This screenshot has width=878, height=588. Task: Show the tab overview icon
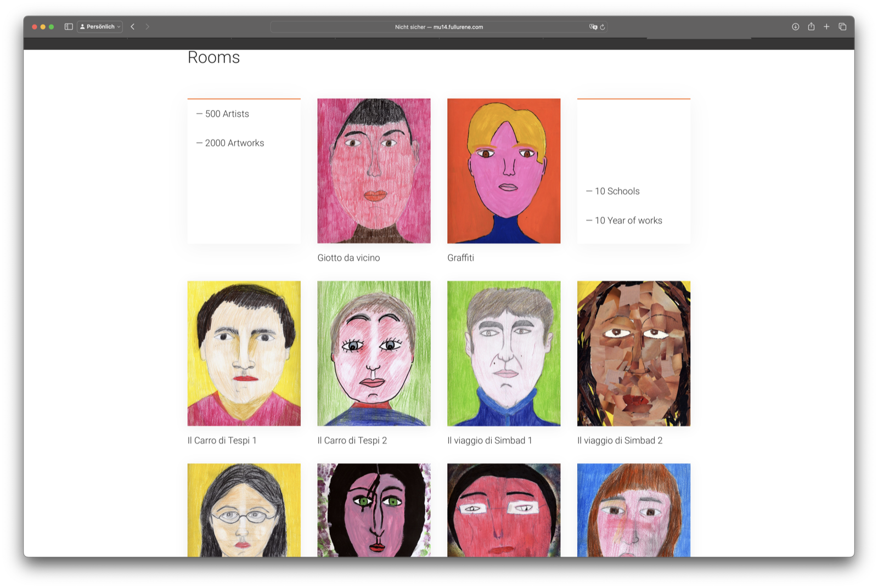point(842,26)
